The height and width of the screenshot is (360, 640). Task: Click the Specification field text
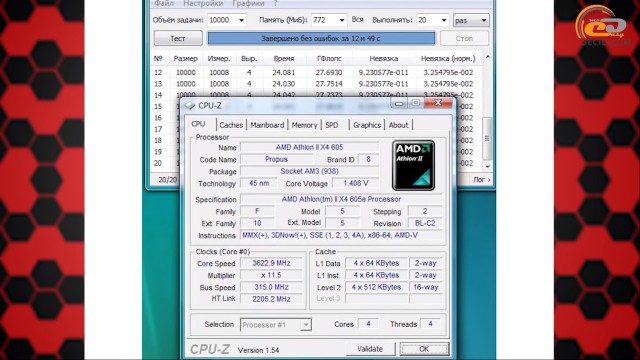click(341, 199)
